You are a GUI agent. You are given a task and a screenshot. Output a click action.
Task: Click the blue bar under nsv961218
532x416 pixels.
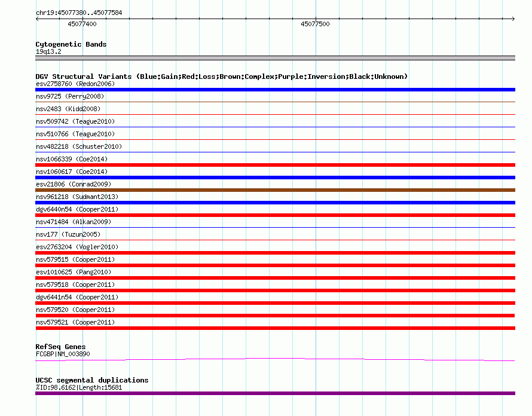click(x=275, y=203)
